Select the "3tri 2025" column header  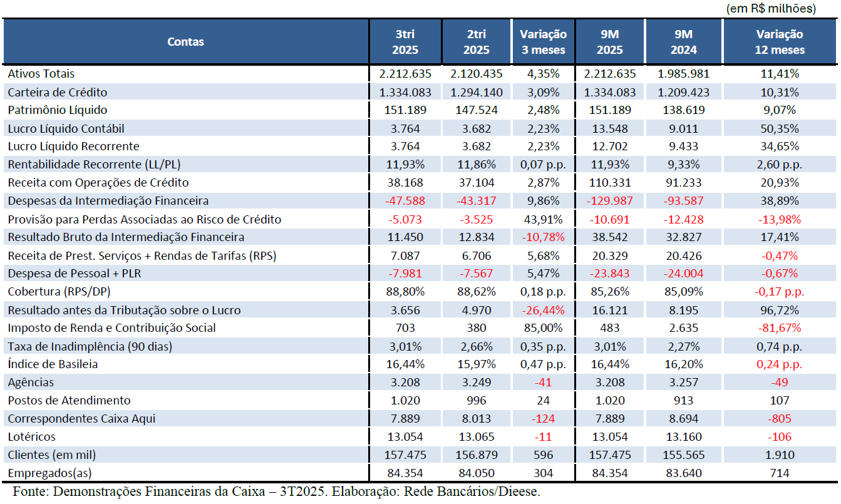click(x=405, y=42)
